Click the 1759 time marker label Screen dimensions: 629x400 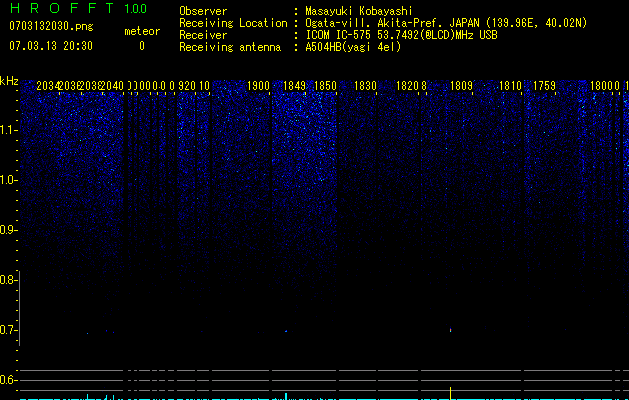tap(544, 86)
